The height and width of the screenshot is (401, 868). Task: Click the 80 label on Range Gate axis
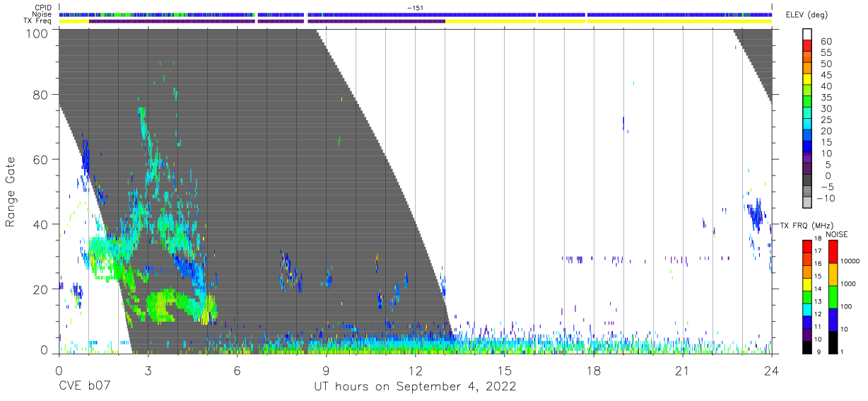42,94
